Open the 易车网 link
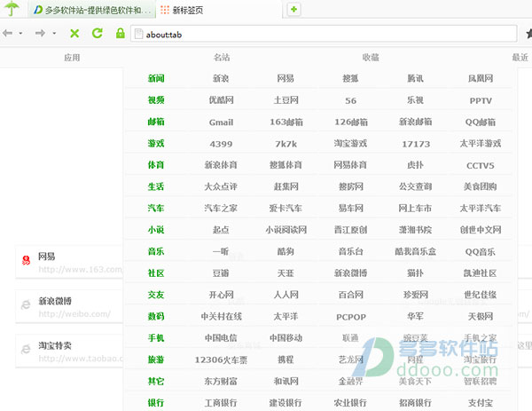This screenshot has height=411, width=532. click(351, 209)
